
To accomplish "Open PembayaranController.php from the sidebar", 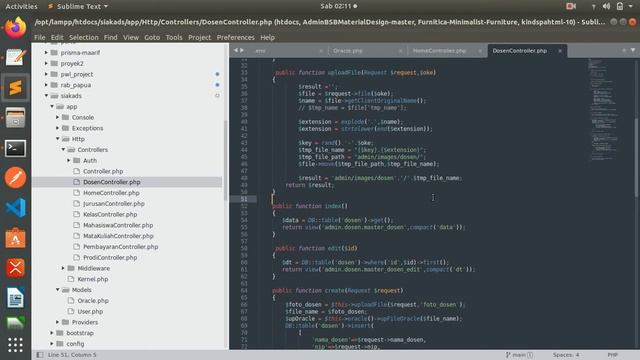I will coord(120,247).
